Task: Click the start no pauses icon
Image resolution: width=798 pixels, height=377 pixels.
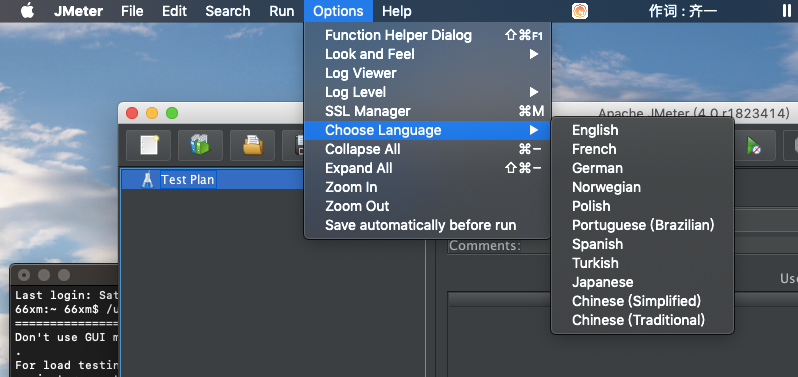Action: 753,146
